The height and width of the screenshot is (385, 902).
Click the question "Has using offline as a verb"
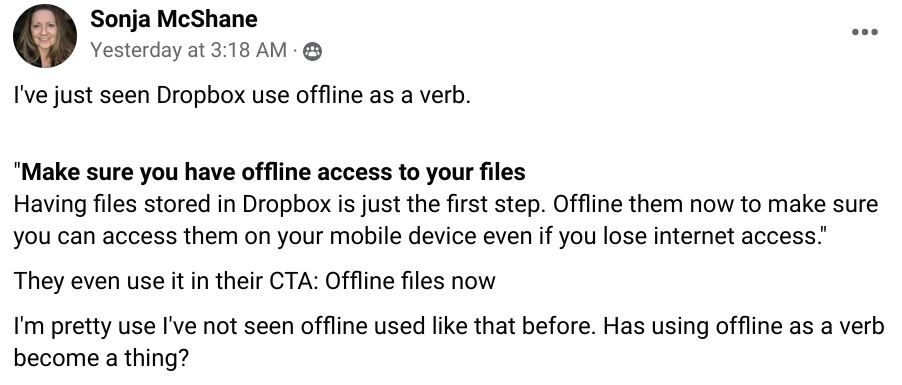(x=744, y=326)
